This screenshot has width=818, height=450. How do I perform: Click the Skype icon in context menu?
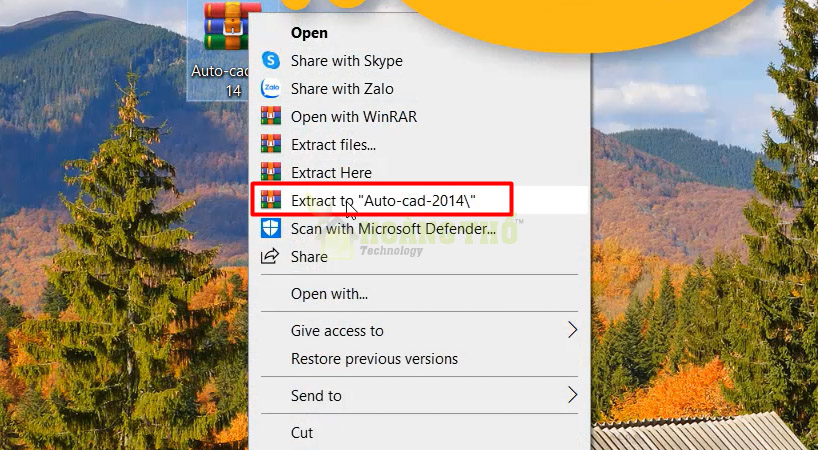(x=270, y=61)
